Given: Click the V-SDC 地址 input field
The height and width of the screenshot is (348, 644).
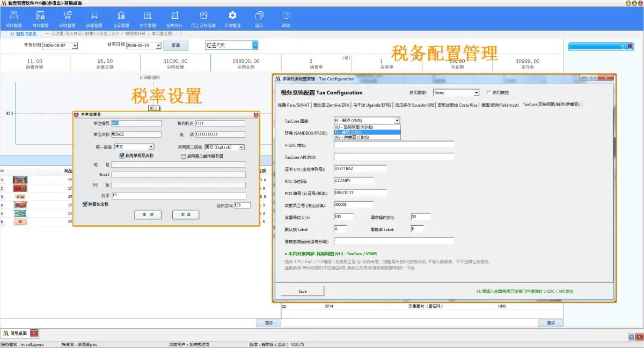Looking at the screenshot, I should tap(394, 144).
